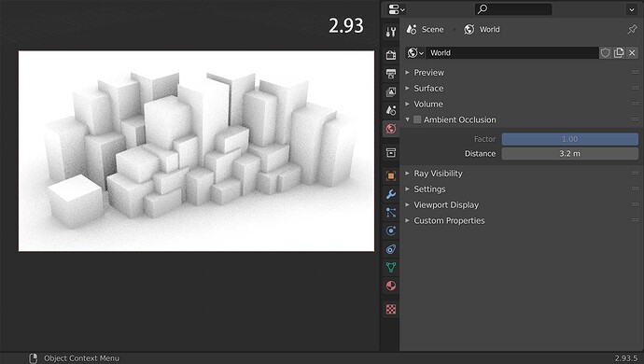Click the mouse icon in the status bar
The image size is (644, 364).
[34, 358]
